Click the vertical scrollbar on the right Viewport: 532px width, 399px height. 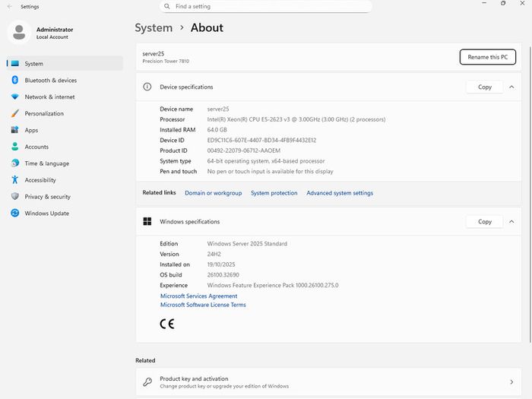(530, 193)
